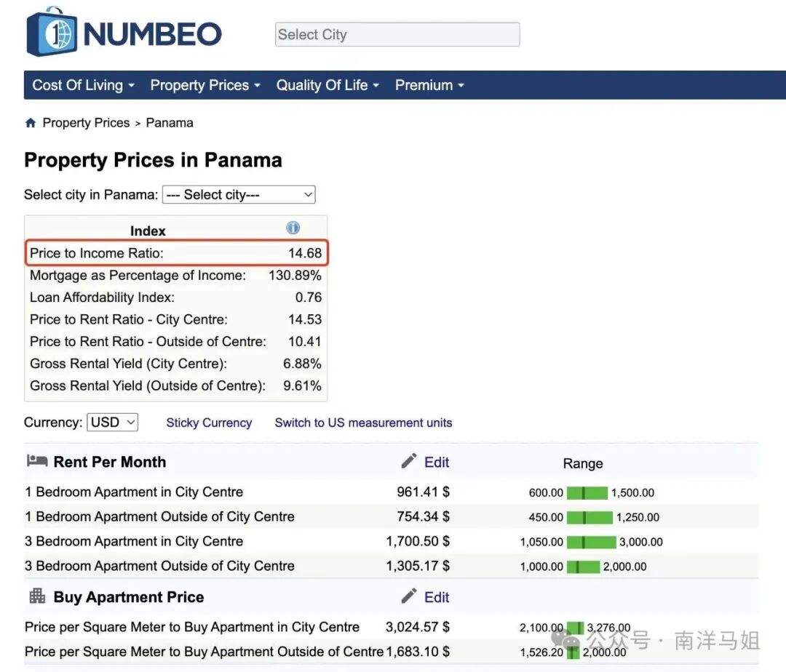Click the Numbeo logo icon
Viewport: 786px width, 672px height.
[52, 32]
